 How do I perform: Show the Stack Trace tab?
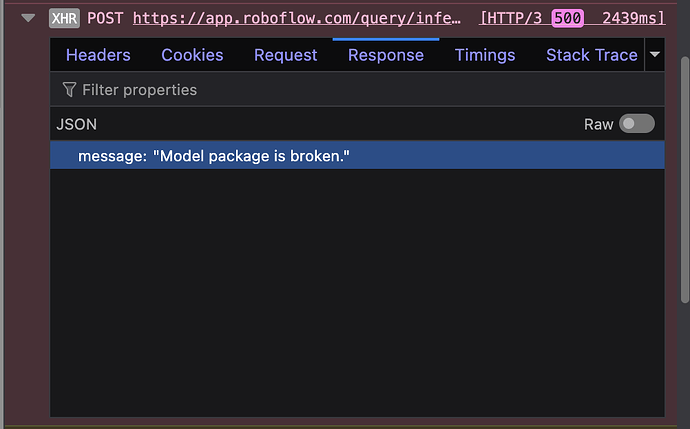click(x=592, y=55)
